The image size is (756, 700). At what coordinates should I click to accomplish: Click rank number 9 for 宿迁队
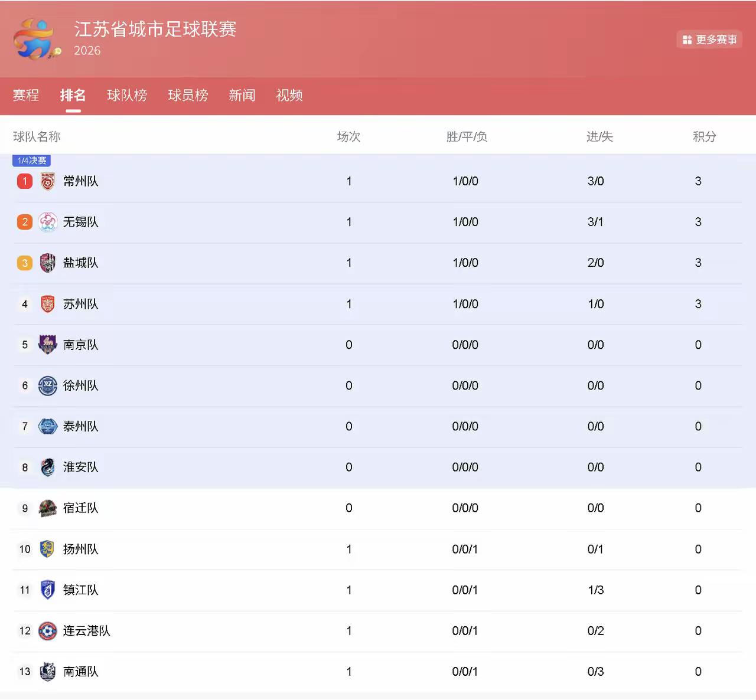click(25, 508)
